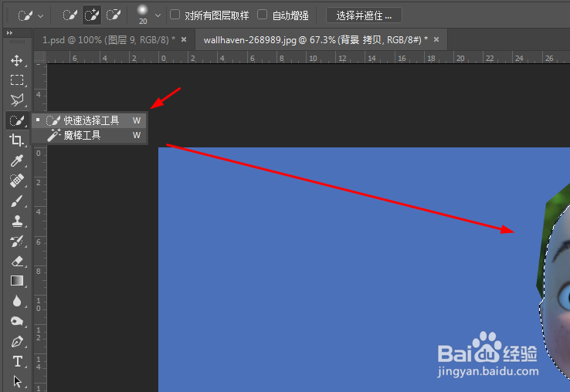
Task: Select the Eraser tool
Action: coord(17,261)
